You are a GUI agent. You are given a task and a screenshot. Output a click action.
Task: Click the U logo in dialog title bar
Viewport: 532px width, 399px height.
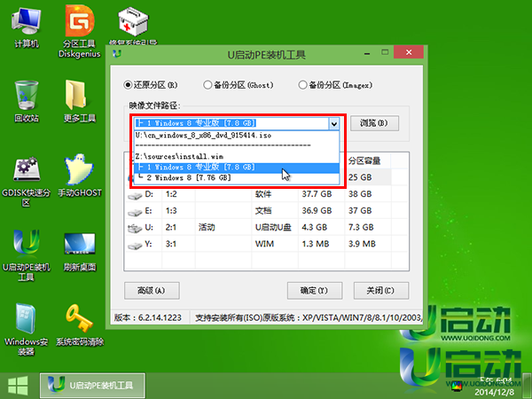click(x=117, y=53)
